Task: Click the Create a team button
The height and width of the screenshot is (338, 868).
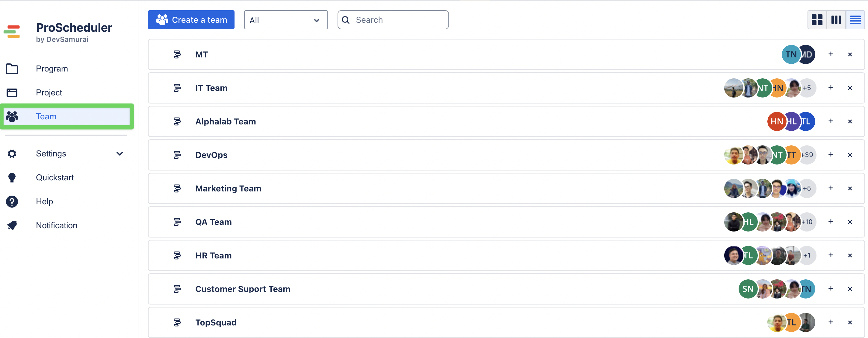Action: pyautogui.click(x=191, y=20)
